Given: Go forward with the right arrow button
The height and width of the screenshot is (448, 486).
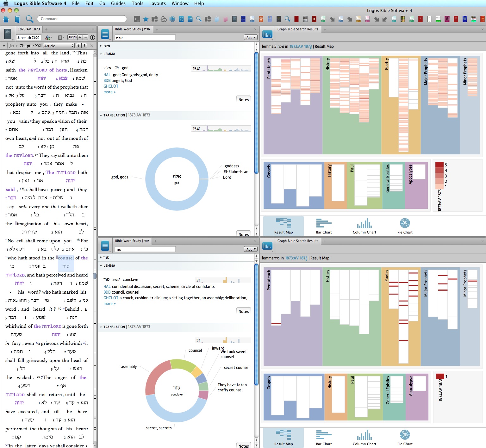Looking at the screenshot, I should (x=85, y=37).
